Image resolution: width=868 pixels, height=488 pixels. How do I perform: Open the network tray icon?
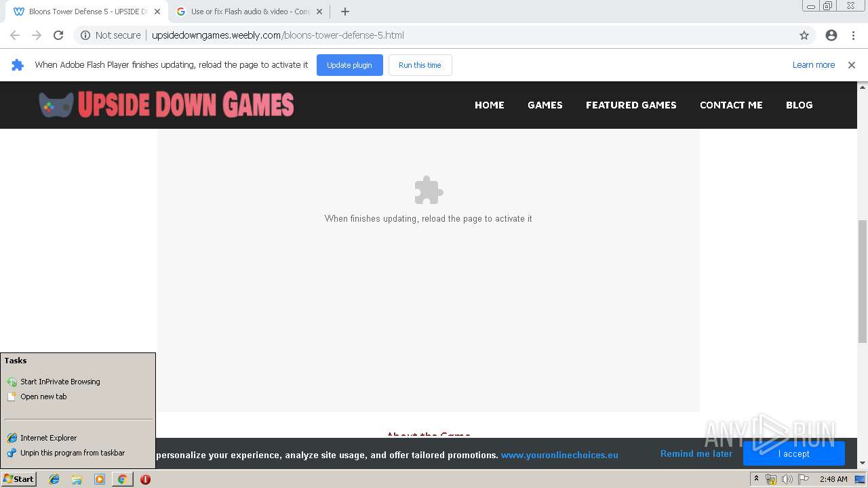coord(771,479)
